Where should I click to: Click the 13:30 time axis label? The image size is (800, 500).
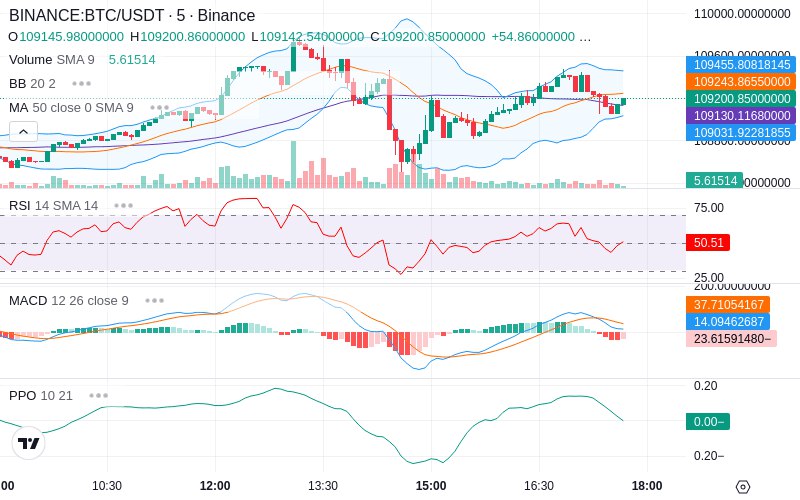[323, 486]
